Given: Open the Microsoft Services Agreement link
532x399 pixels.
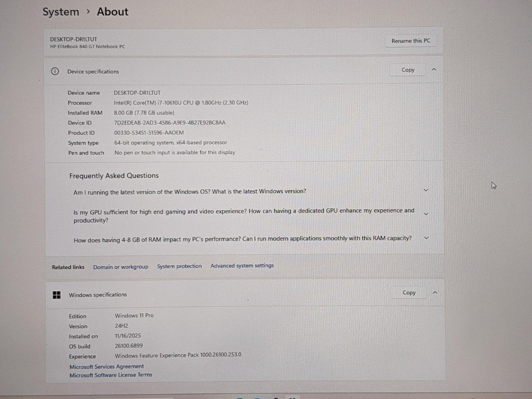Looking at the screenshot, I should click(x=106, y=366).
